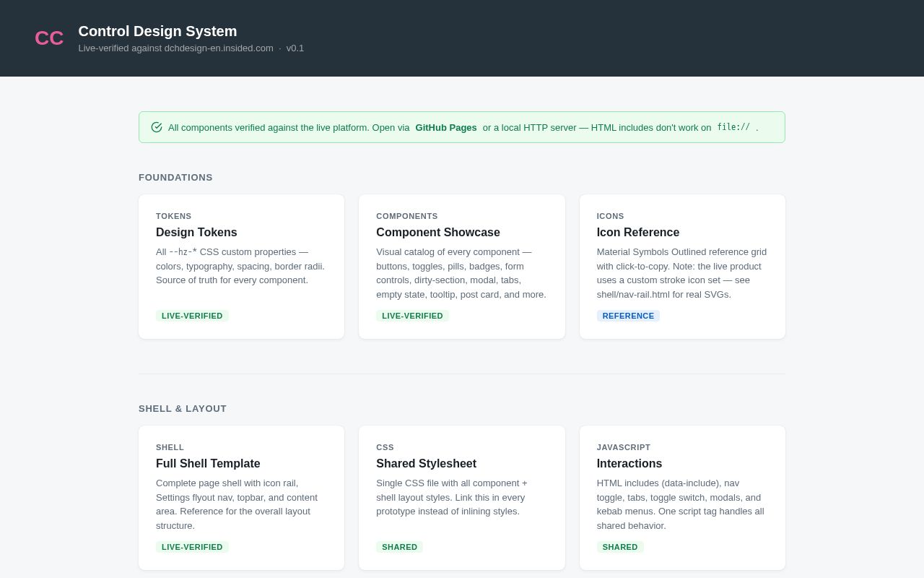Click the REFERENCE badge on Icon Reference card
This screenshot has height=578, width=924.
pos(628,316)
